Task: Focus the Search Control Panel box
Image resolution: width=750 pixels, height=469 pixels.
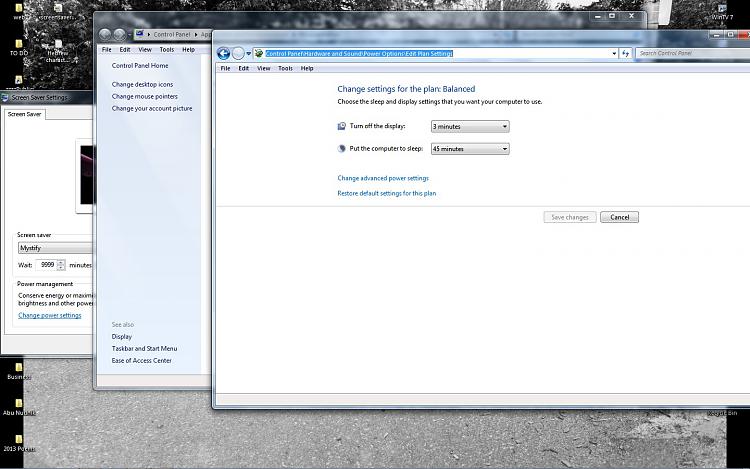Action: pos(692,53)
